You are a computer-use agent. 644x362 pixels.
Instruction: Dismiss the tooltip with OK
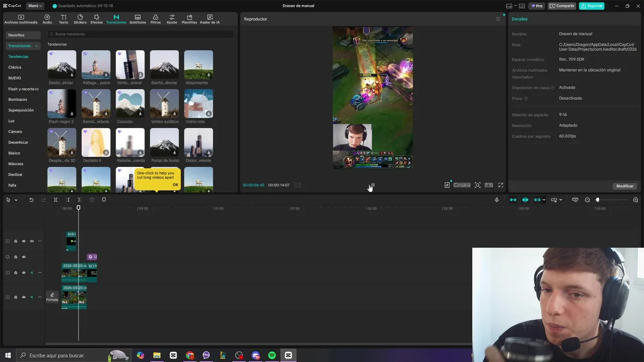[175, 185]
